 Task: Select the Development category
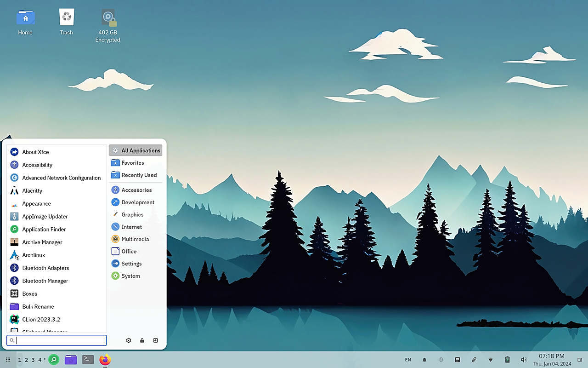tap(137, 202)
